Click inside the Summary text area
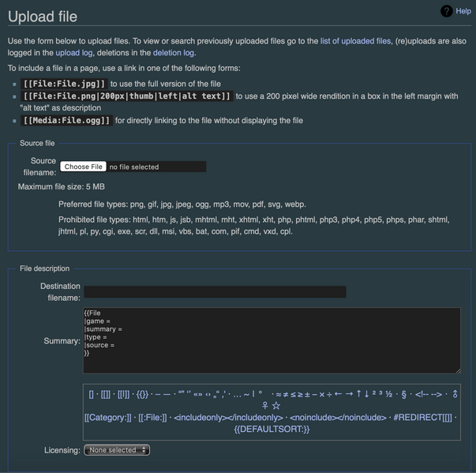The height and width of the screenshot is (473, 476). pos(272,340)
